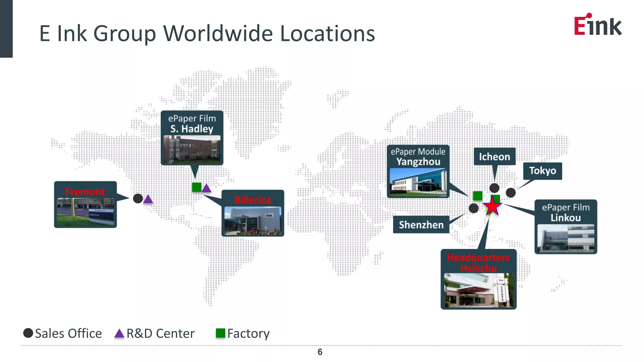Click the Icheon label box
Image resolution: width=644 pixels, height=362 pixels.
pyautogui.click(x=495, y=156)
